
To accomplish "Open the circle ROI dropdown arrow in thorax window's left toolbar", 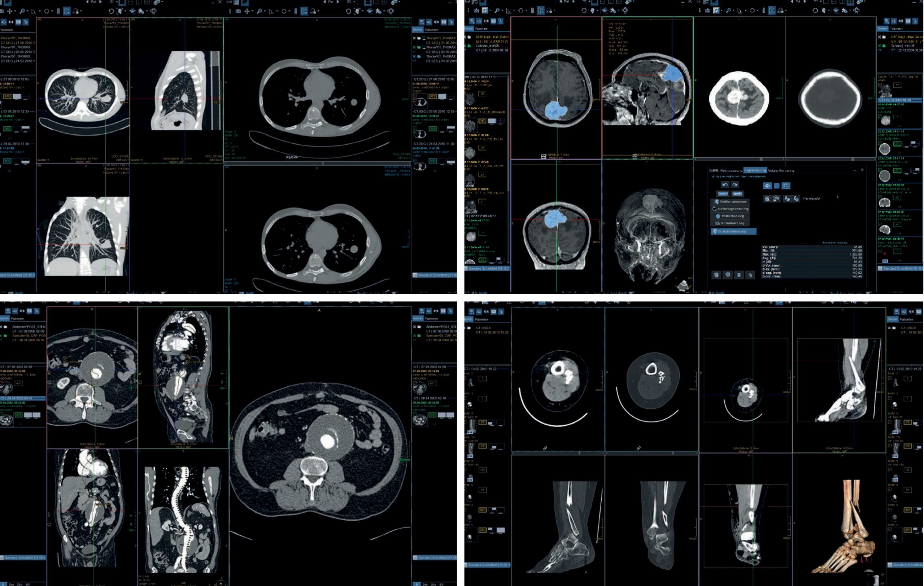I will tap(52, 11).
